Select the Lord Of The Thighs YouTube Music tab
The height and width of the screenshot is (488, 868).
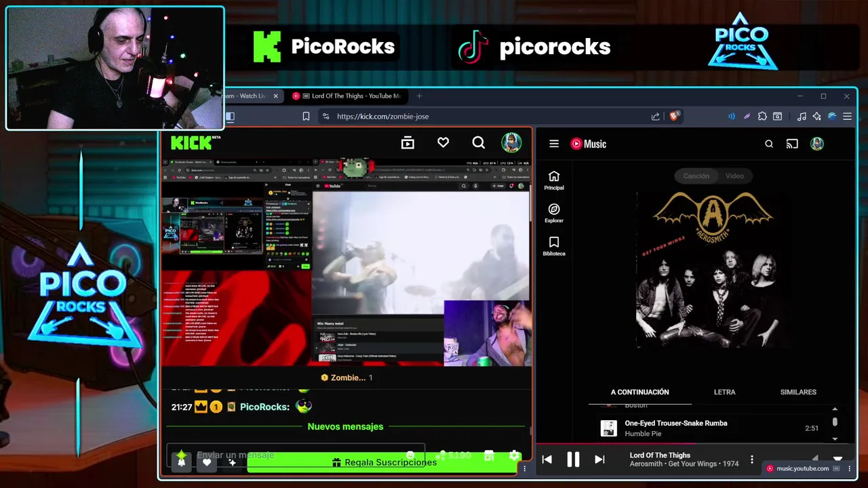[349, 96]
